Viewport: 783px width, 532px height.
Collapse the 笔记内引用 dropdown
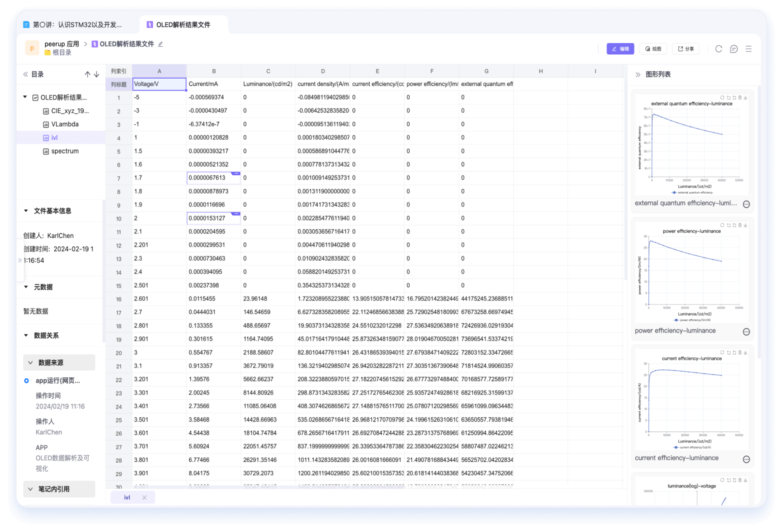click(59, 489)
